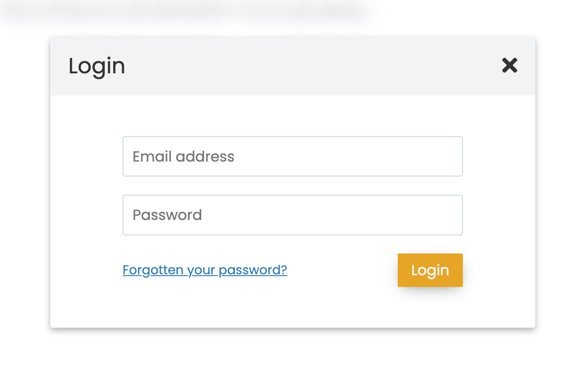Click the blue Forgotten your password text
Image resolution: width=581 pixels, height=392 pixels.
[205, 270]
